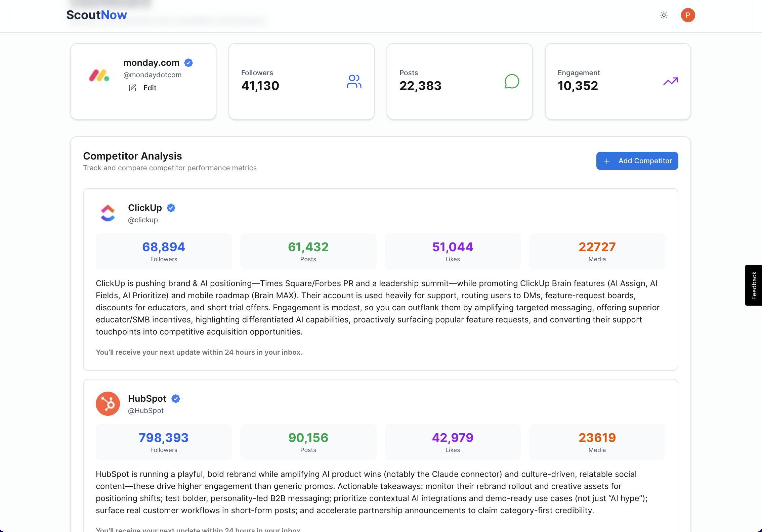Screen dimensions: 762x532
Task: Click the Competitor Analysis heading
Action: click(132, 156)
